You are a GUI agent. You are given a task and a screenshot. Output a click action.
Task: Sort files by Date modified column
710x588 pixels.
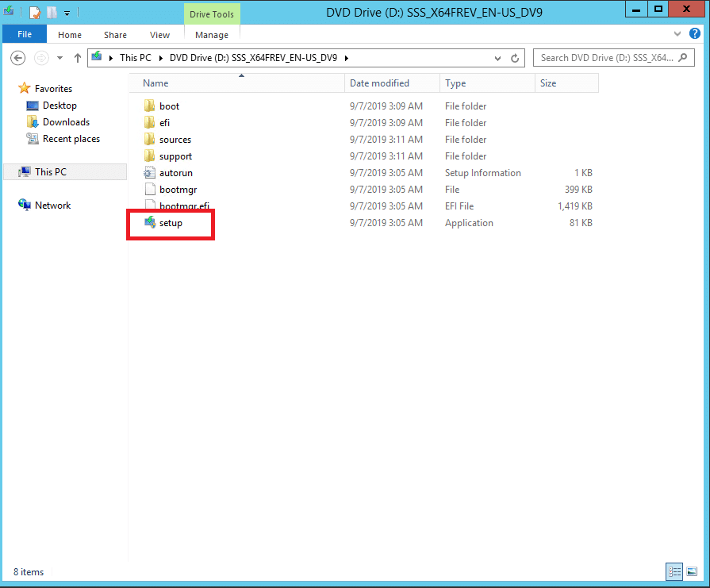click(x=379, y=83)
